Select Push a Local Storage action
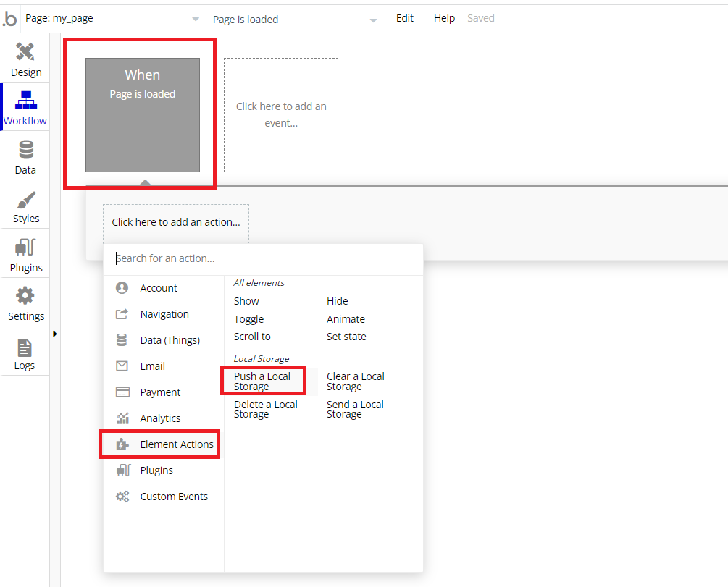 [x=262, y=381]
